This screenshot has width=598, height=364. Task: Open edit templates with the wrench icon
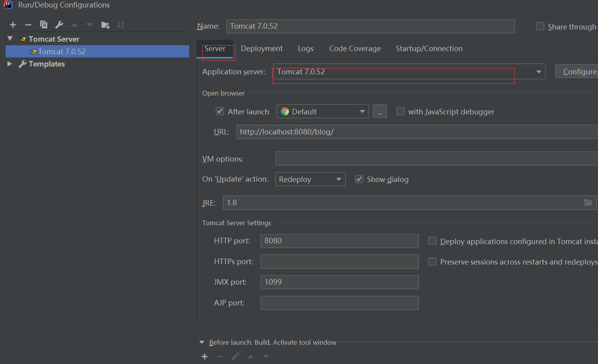59,24
